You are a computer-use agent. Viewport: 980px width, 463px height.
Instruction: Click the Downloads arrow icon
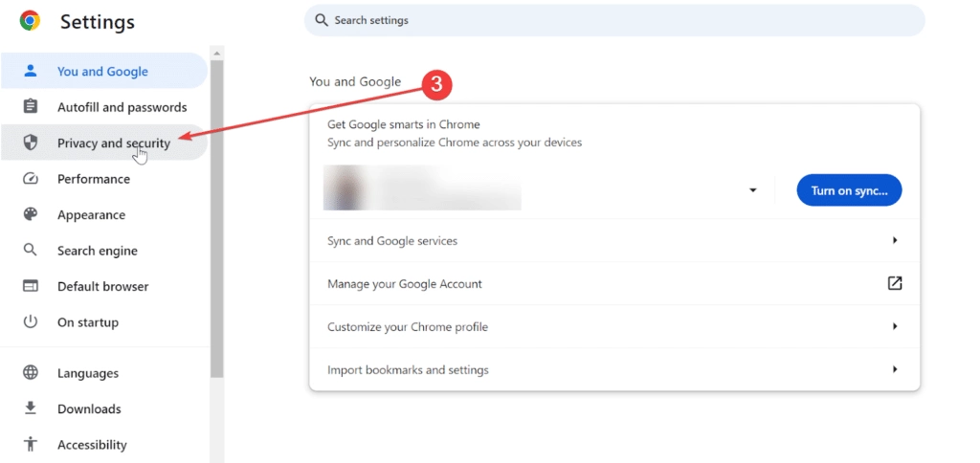pyautogui.click(x=30, y=408)
